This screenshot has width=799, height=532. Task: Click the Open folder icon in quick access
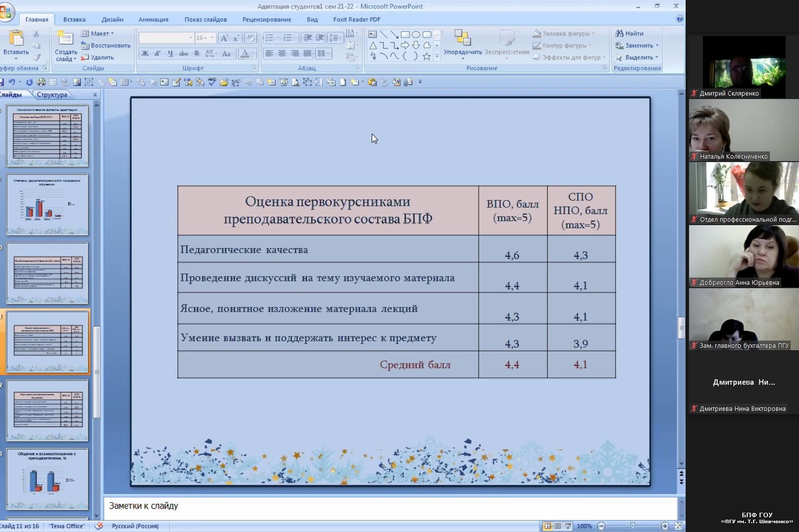coord(224,82)
